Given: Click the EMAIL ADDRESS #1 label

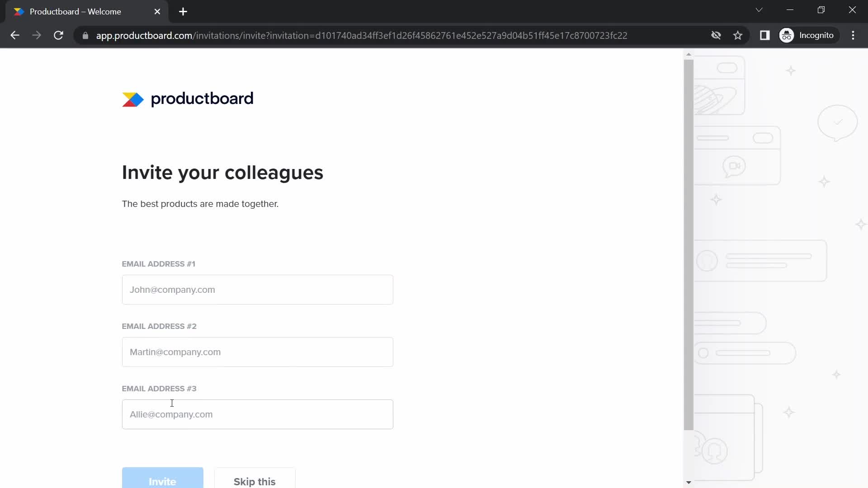Looking at the screenshot, I should pyautogui.click(x=158, y=264).
